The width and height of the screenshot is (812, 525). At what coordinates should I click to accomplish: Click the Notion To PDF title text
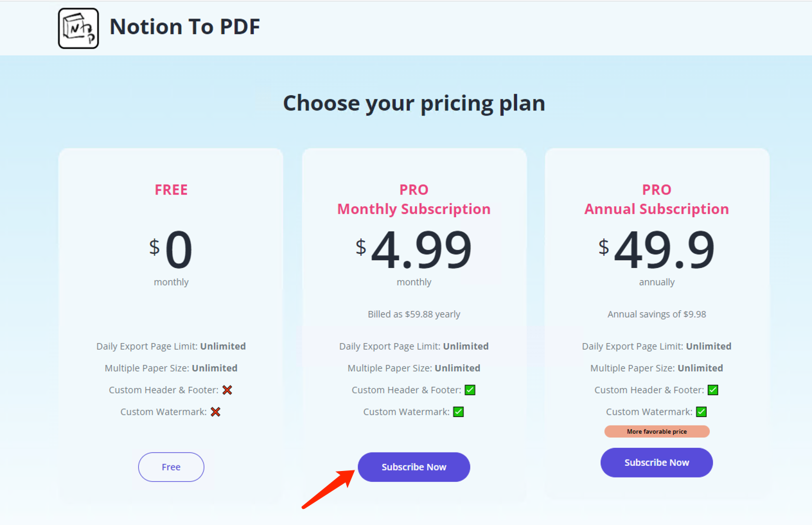(x=185, y=26)
